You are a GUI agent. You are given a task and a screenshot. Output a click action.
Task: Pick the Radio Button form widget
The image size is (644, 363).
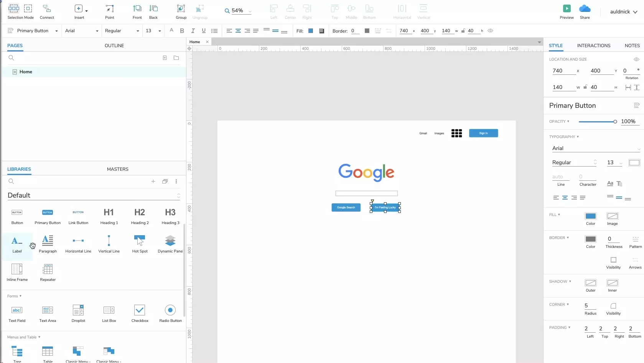coord(170,314)
